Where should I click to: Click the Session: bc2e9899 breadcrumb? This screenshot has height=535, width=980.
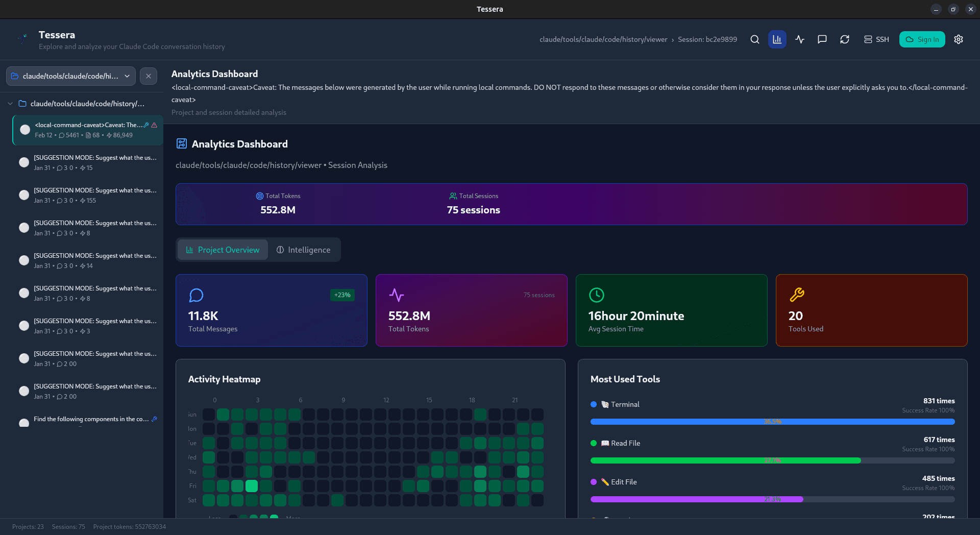(707, 39)
